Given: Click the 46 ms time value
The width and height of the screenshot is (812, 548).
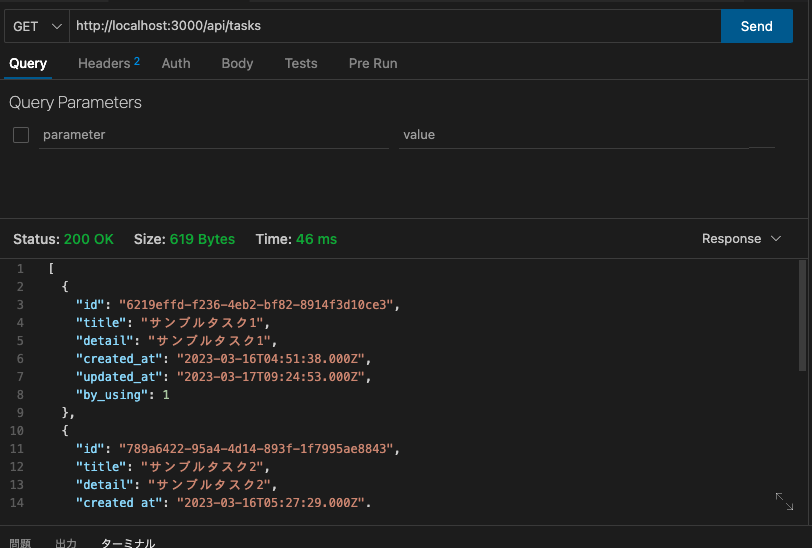Looking at the screenshot, I should pyautogui.click(x=316, y=239).
